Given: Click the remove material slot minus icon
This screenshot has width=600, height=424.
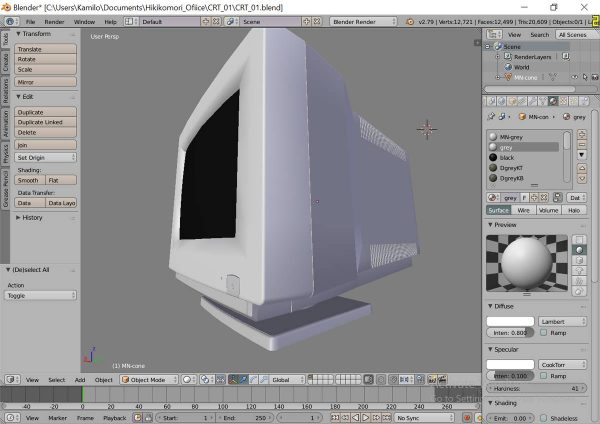Looking at the screenshot, I should tap(581, 144).
